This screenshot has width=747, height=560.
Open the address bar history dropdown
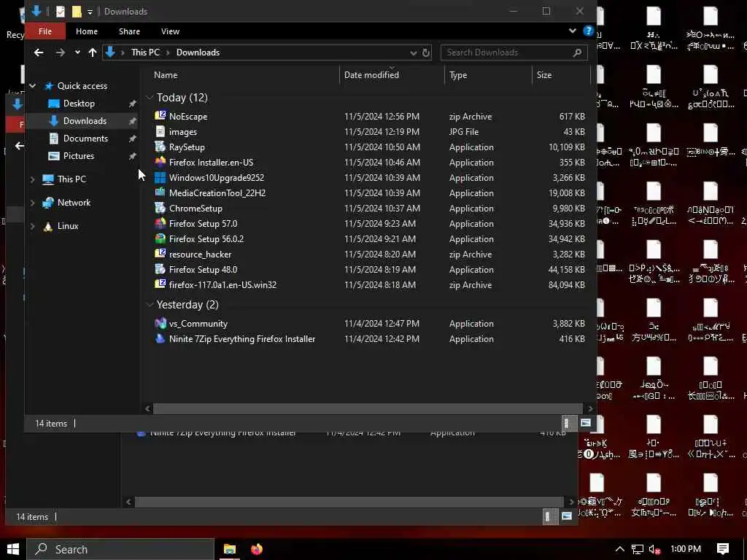coord(413,52)
